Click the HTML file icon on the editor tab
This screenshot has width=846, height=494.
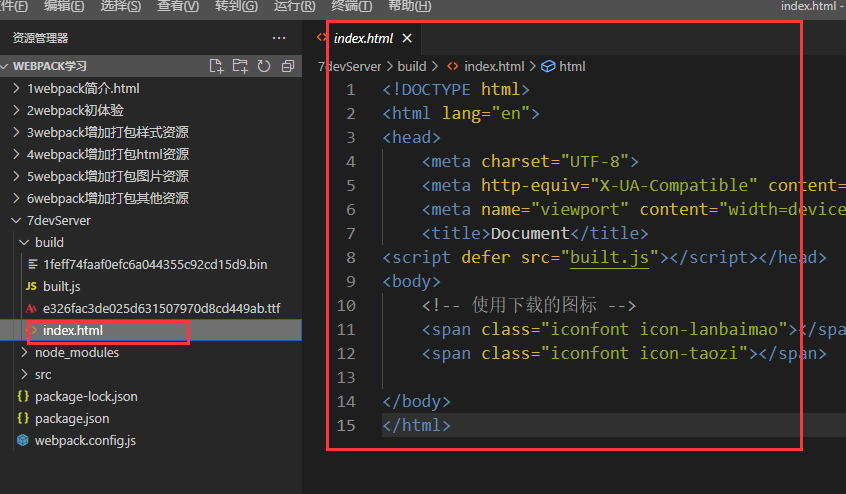pyautogui.click(x=322, y=37)
